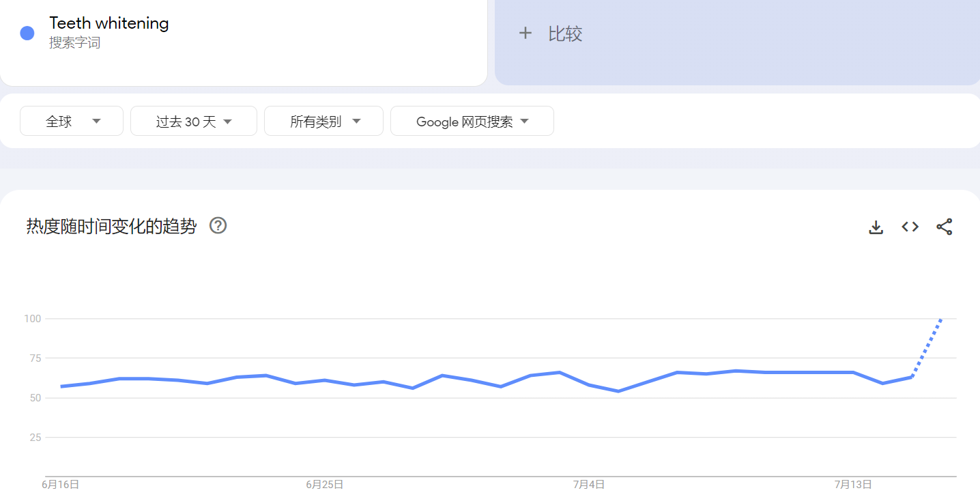Click the 搜索字词 subtitle under Teeth whitening
The height and width of the screenshot is (497, 980).
pos(74,43)
